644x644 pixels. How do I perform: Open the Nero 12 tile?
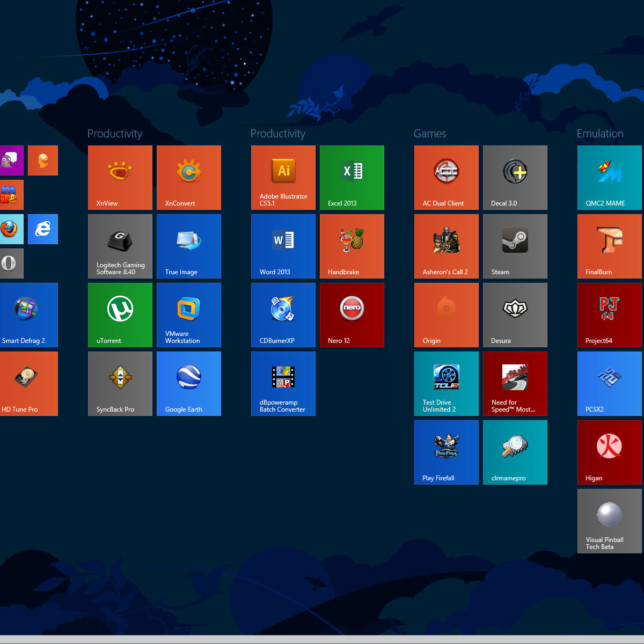click(352, 315)
